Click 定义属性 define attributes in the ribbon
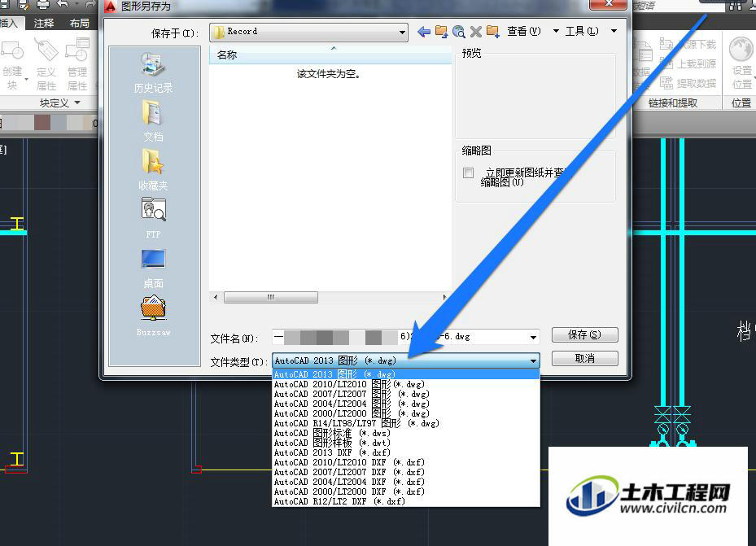The height and width of the screenshot is (546, 756). (46, 66)
